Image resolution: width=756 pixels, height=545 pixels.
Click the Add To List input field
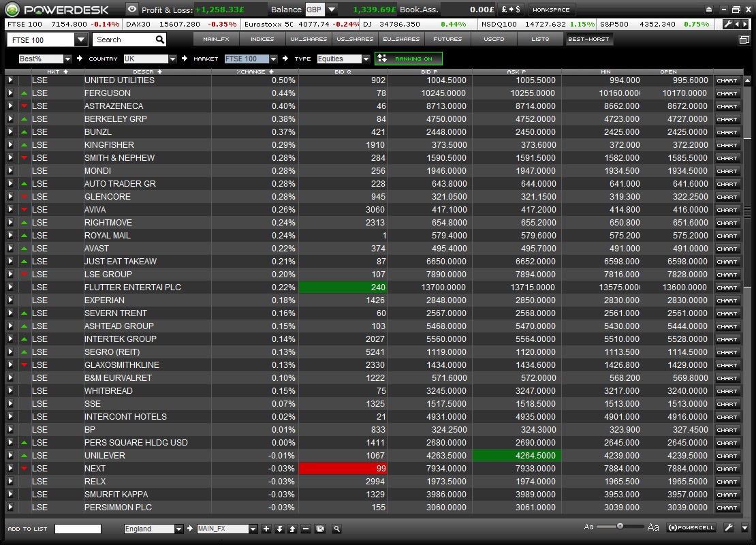pos(78,529)
